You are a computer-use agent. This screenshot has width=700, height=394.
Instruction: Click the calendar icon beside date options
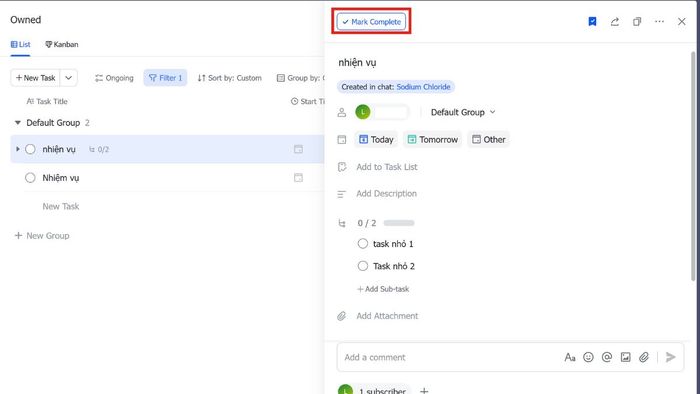tap(342, 140)
